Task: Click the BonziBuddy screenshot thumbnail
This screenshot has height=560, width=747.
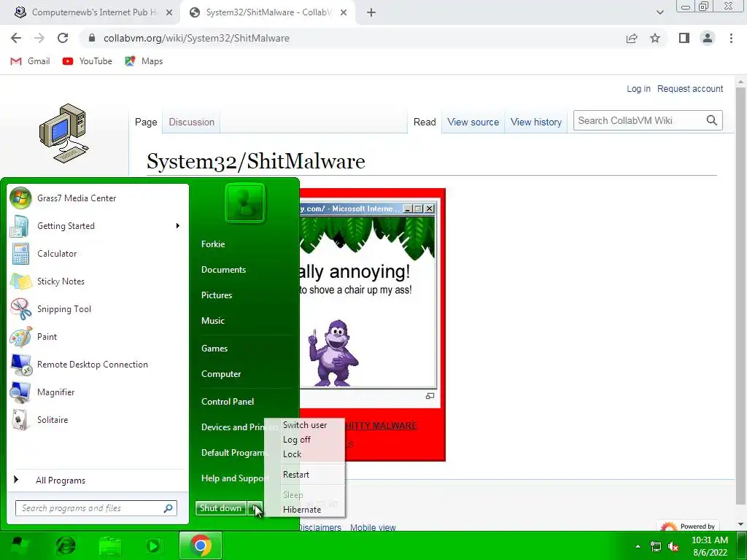Action: (368, 296)
